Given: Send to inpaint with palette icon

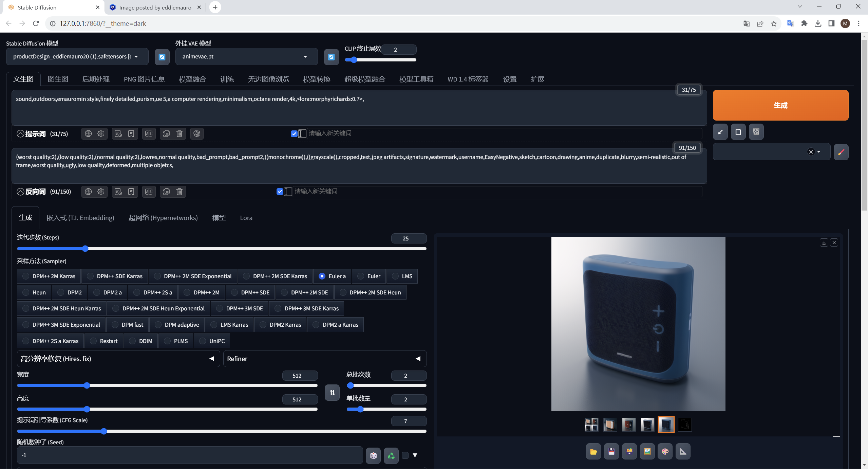Looking at the screenshot, I should pyautogui.click(x=665, y=451).
